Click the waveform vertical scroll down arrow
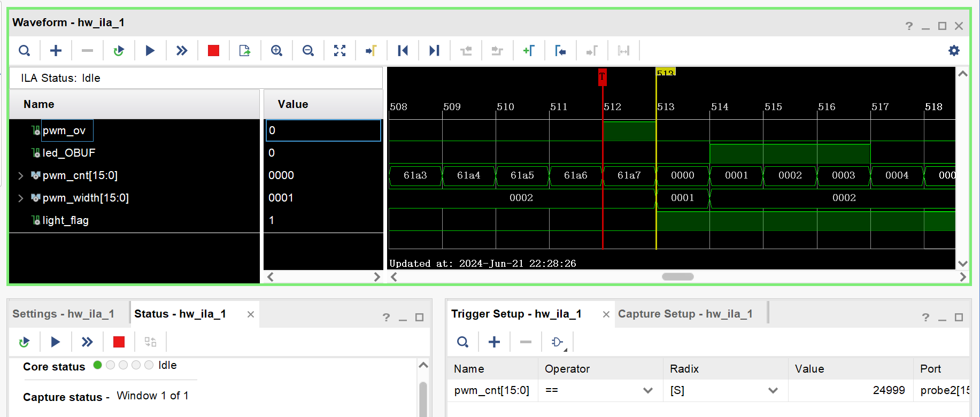This screenshot has height=417, width=980. click(x=963, y=264)
